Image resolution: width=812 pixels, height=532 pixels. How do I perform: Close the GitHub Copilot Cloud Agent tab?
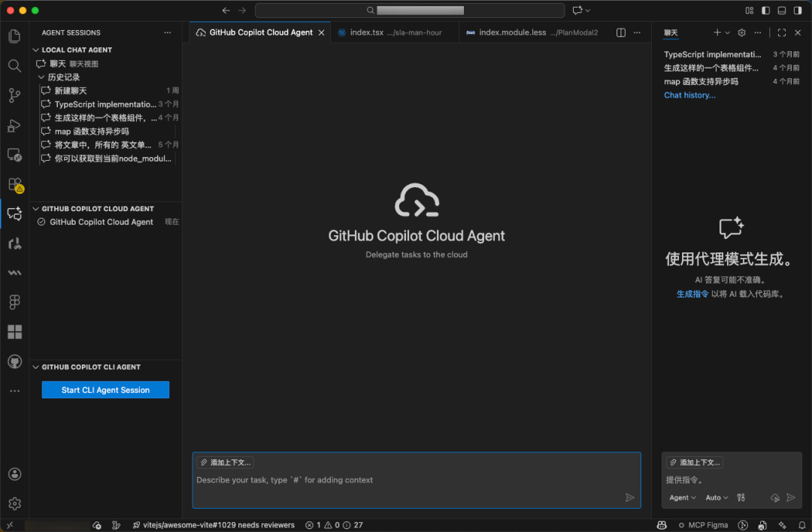point(322,32)
